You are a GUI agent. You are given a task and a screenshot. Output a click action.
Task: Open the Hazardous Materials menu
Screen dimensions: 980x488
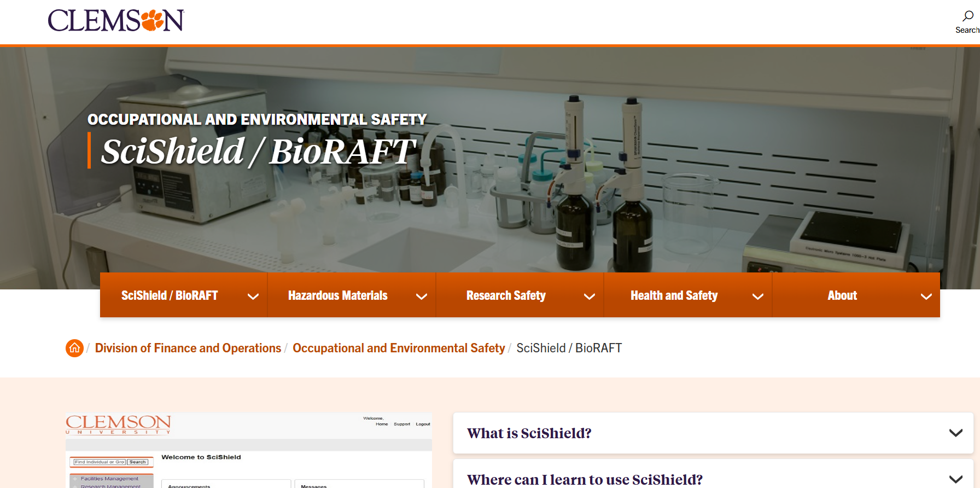coord(337,295)
